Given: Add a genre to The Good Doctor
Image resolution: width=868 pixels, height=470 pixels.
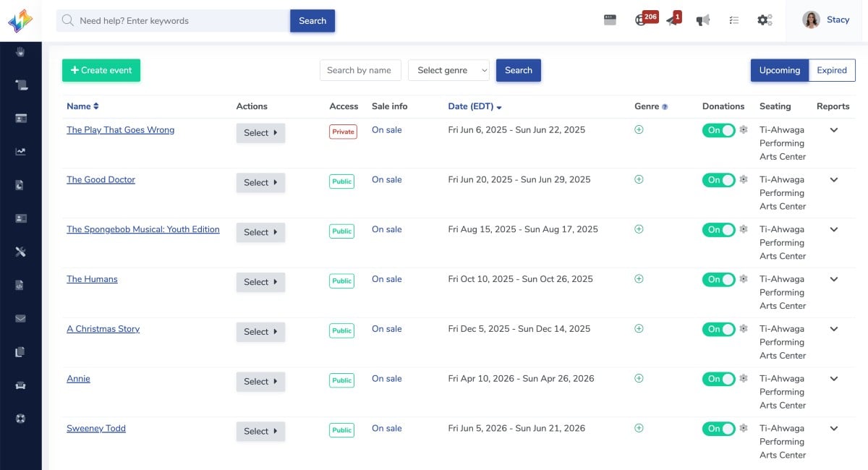Looking at the screenshot, I should 639,179.
